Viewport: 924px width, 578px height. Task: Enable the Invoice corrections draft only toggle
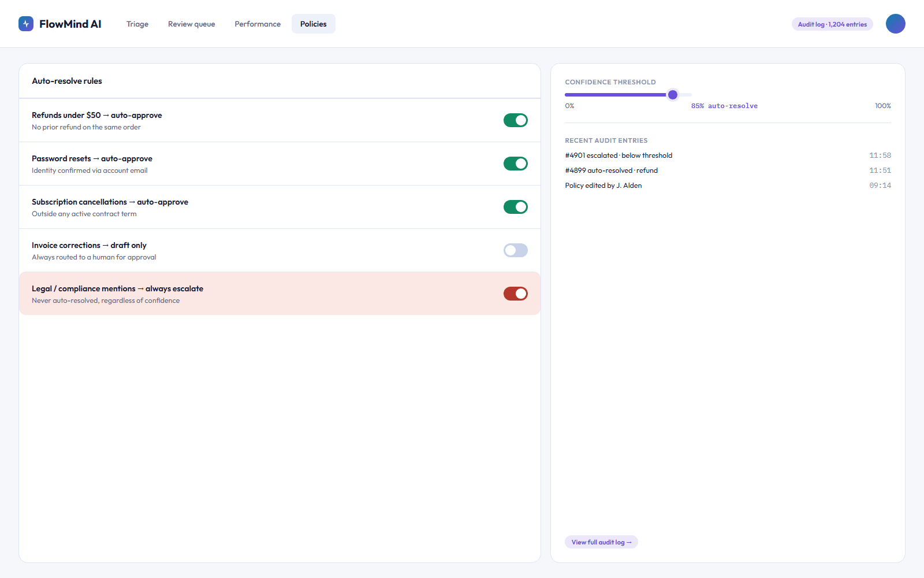(x=516, y=250)
